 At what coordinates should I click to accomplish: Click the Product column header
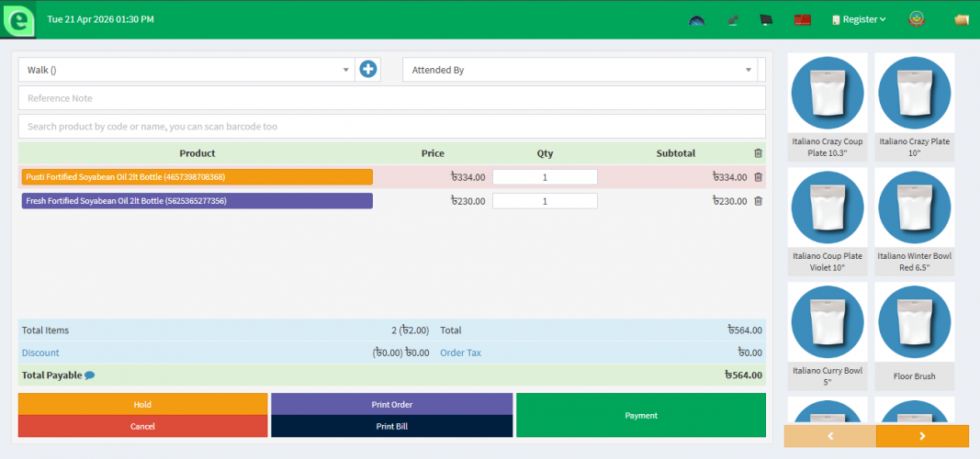click(197, 153)
